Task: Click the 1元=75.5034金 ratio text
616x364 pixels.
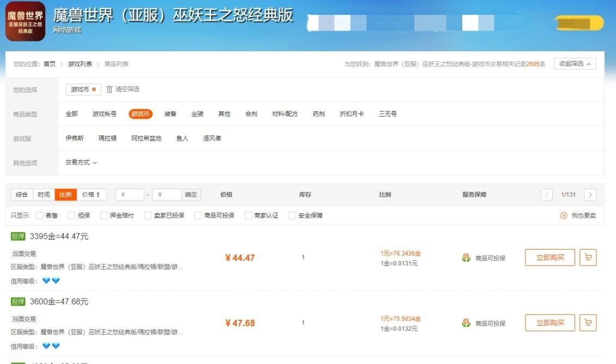Action: point(400,318)
